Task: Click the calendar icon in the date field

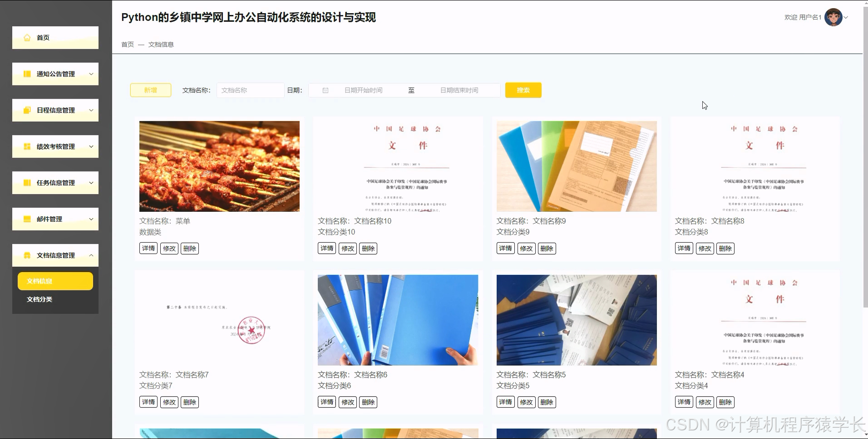Action: (x=325, y=90)
